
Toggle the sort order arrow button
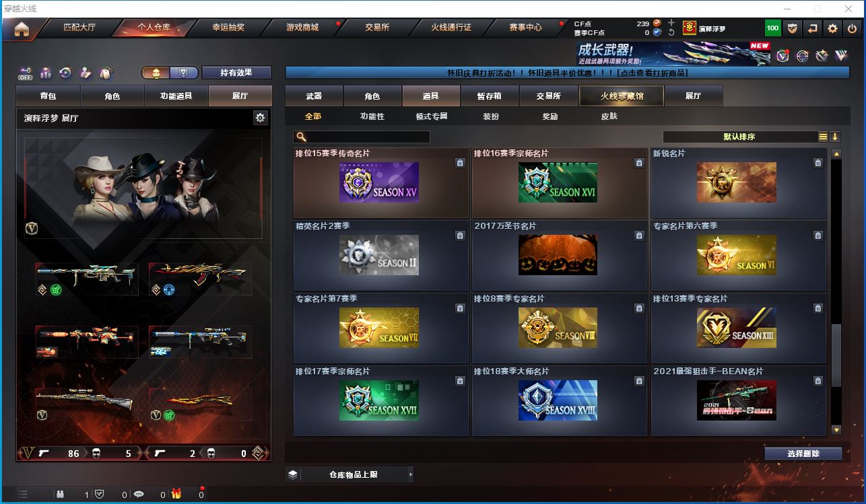(835, 137)
